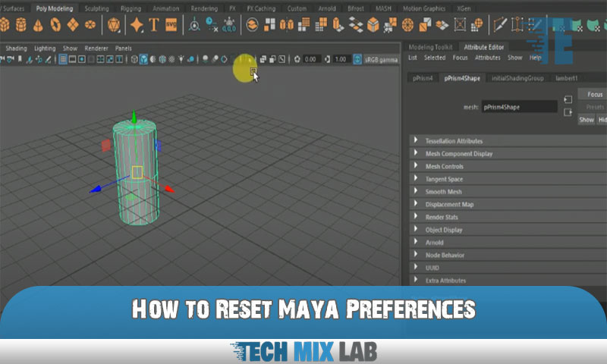Image resolution: width=607 pixels, height=364 pixels.
Task: Click the exposure value field 0.00
Action: (x=310, y=59)
